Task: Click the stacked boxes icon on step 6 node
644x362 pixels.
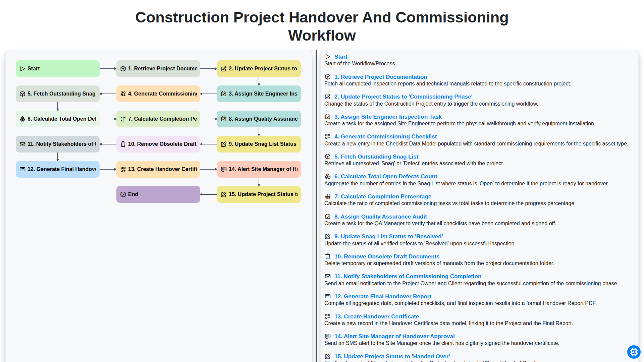Action: (22, 119)
